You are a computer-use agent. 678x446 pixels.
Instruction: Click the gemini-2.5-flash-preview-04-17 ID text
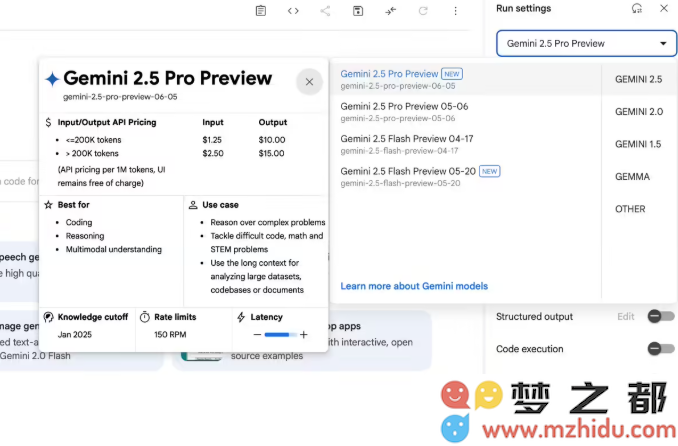pyautogui.click(x=399, y=151)
